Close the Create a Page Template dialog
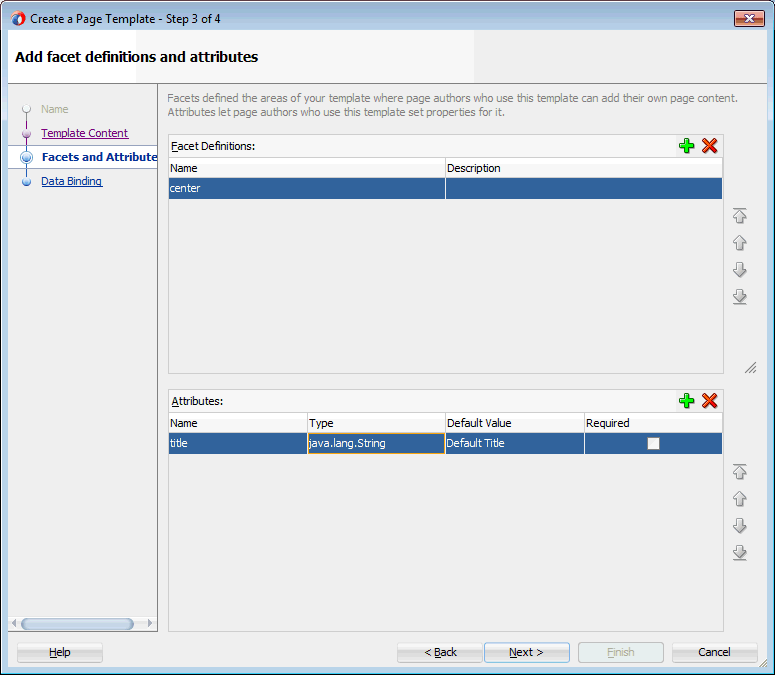Image resolution: width=775 pixels, height=675 pixels. [749, 19]
